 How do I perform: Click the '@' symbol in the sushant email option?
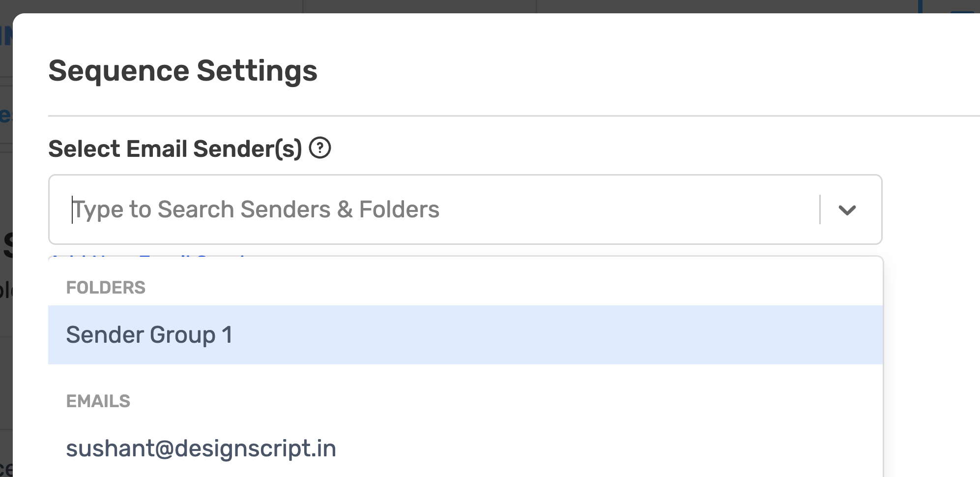(x=165, y=449)
